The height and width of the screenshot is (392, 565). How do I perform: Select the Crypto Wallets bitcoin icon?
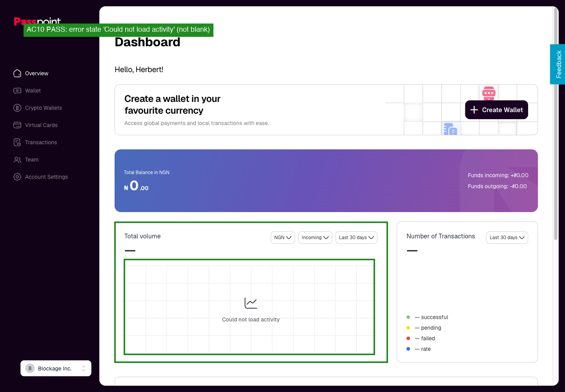pos(17,108)
